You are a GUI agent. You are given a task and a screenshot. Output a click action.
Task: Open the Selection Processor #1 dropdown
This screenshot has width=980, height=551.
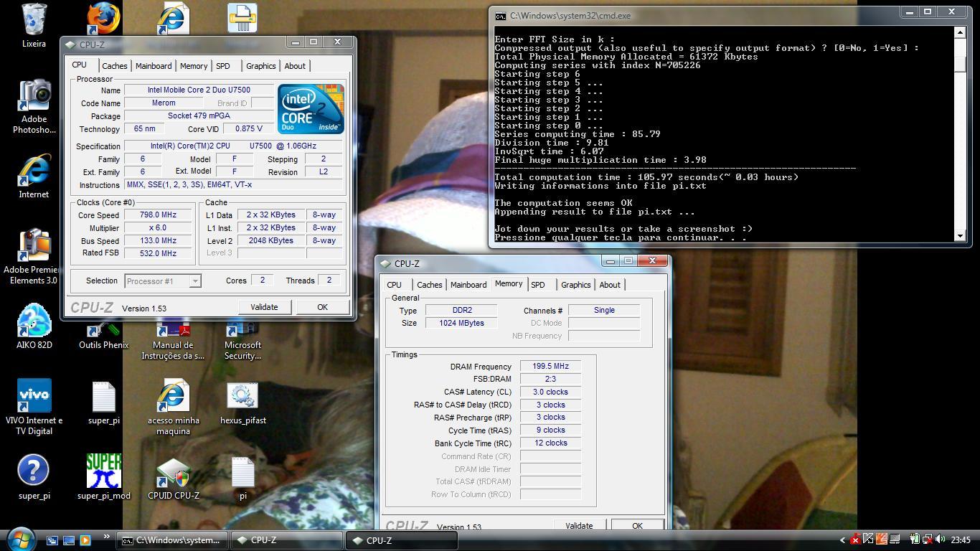(x=162, y=281)
